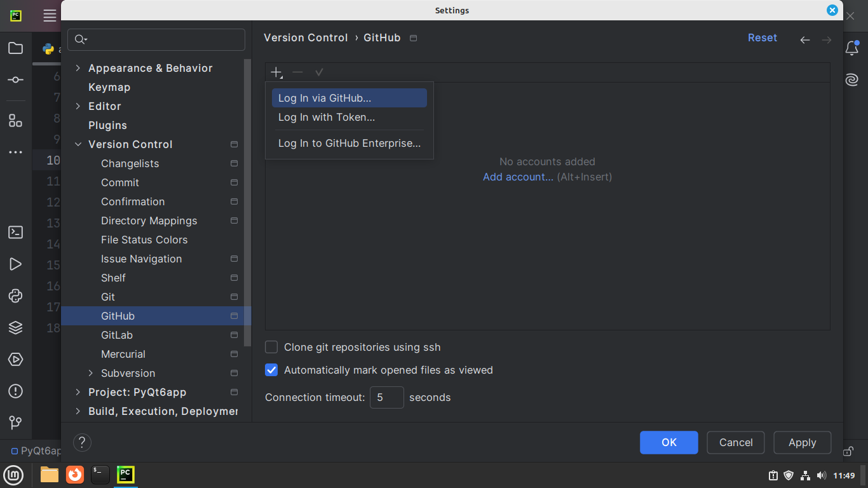Image resolution: width=868 pixels, height=488 pixels.
Task: Launch Firefox from the taskbar
Action: (x=75, y=475)
